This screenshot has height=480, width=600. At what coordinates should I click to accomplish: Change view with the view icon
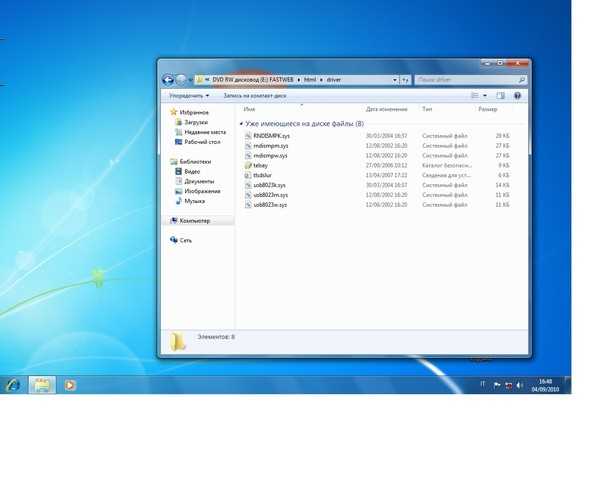click(474, 95)
